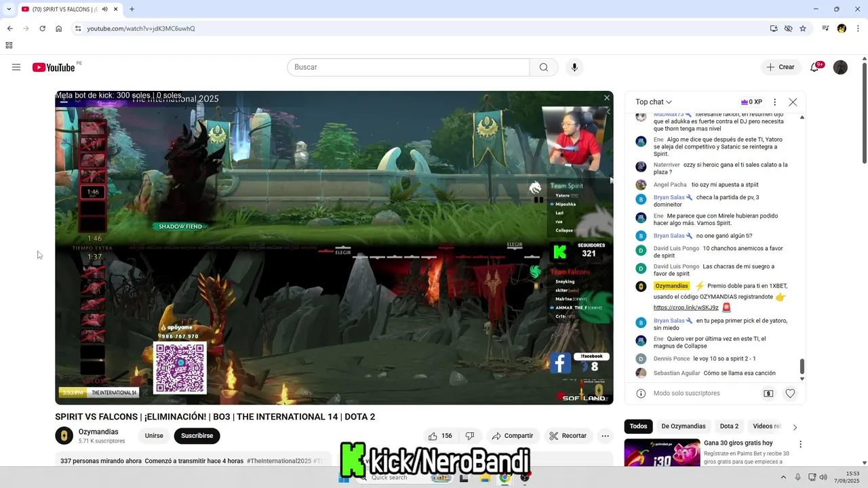
Task: Select the De Ozymandias chip
Action: tap(684, 426)
